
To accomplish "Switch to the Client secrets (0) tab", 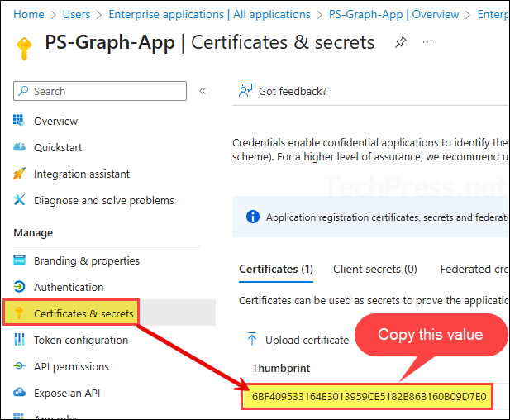I will pyautogui.click(x=374, y=269).
